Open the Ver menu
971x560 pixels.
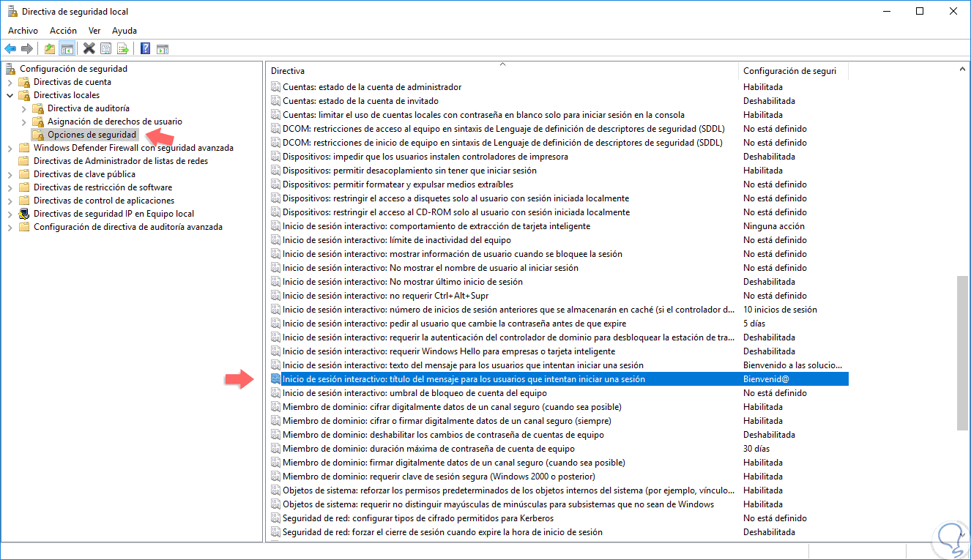tap(94, 31)
